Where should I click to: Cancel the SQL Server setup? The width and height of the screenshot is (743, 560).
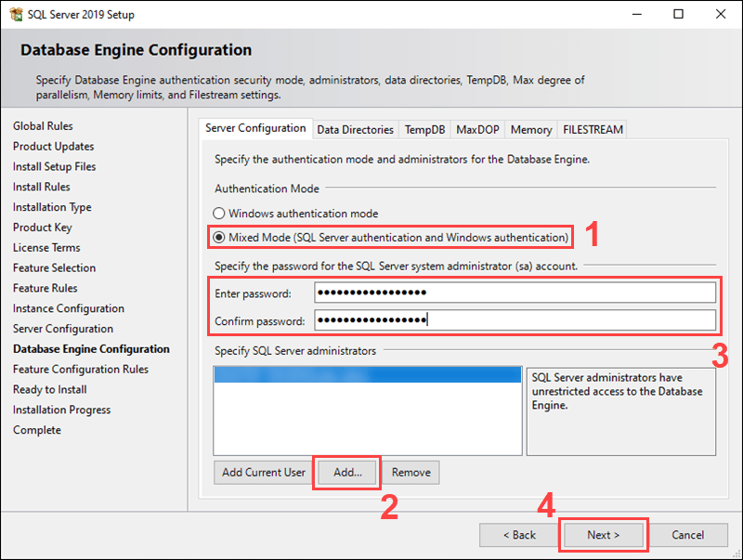[x=688, y=535]
